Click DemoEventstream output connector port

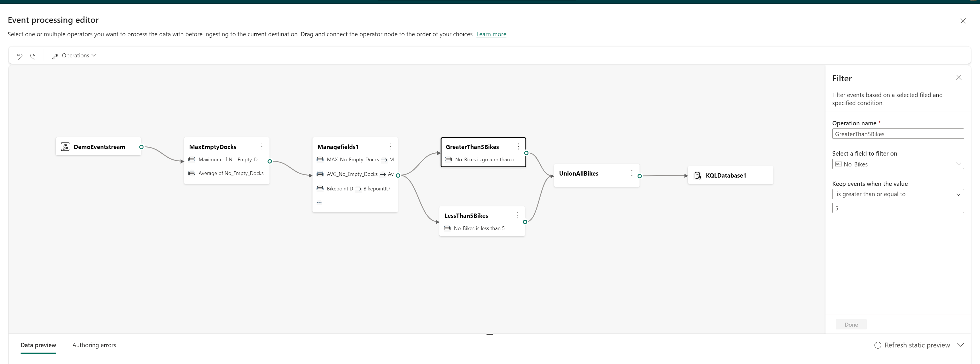[x=141, y=147]
